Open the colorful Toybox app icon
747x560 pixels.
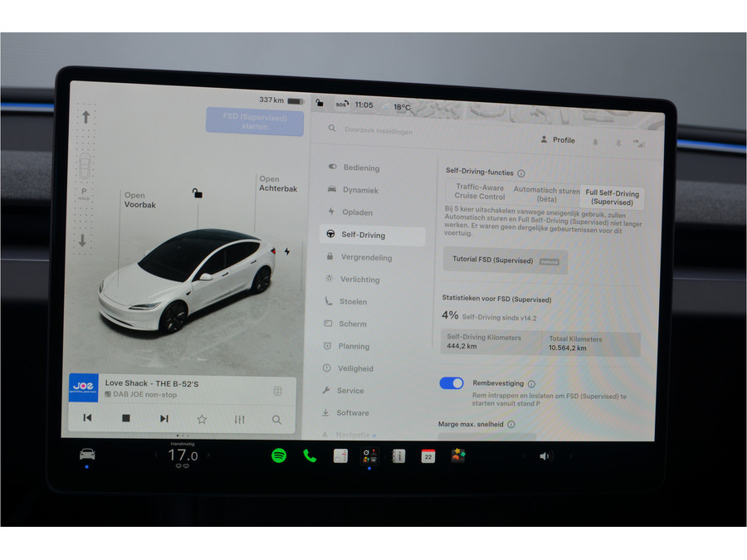458,455
